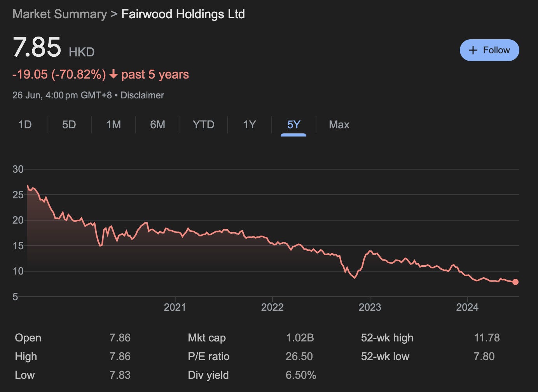Click the 30 y-axis label

pos(18,169)
